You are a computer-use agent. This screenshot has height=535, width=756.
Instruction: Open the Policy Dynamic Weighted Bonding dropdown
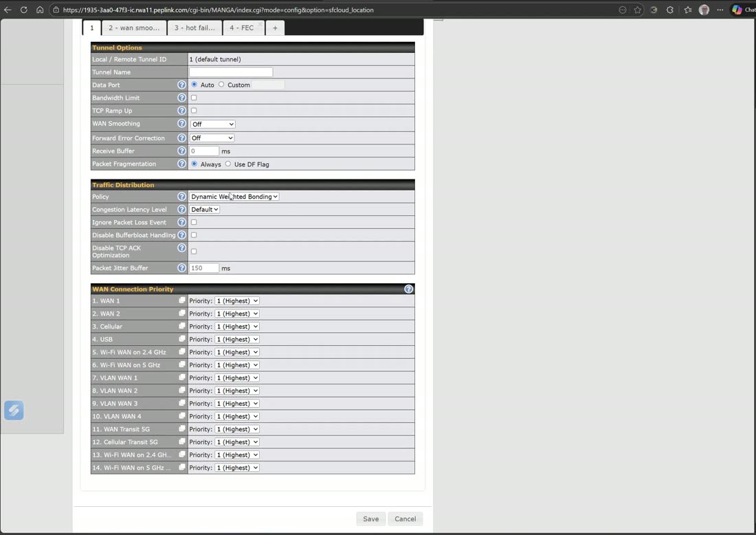click(x=234, y=197)
